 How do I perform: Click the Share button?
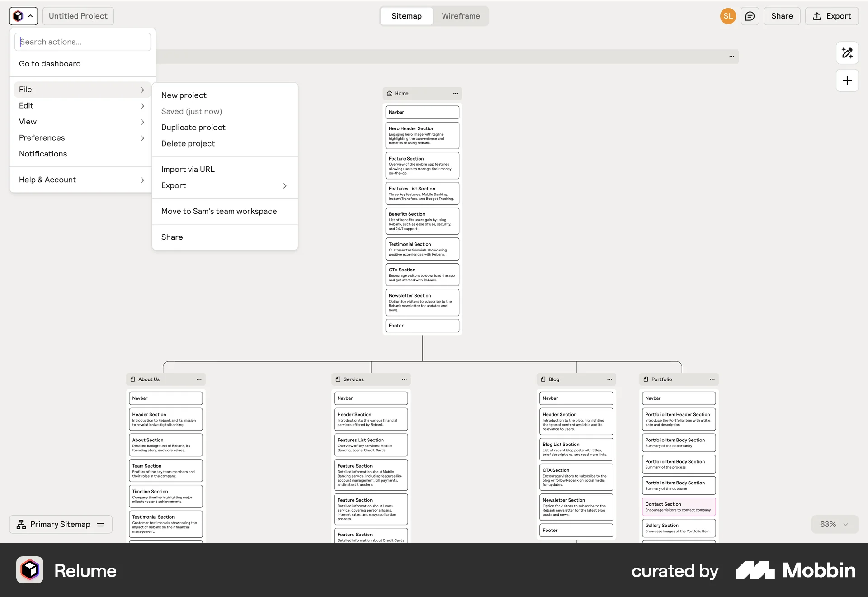[782, 16]
